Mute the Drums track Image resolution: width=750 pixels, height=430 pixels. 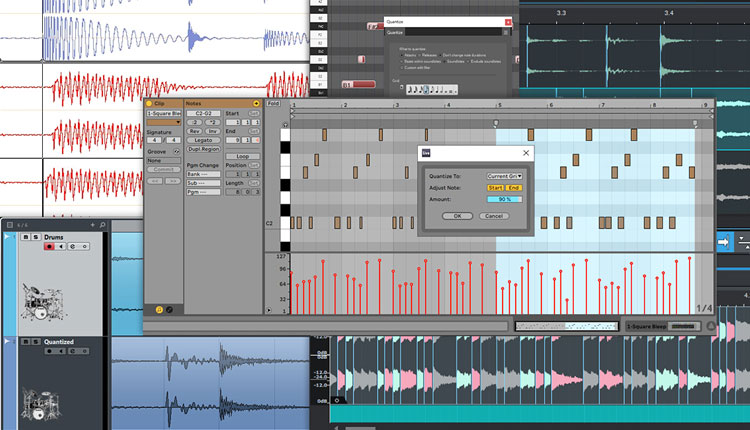25,236
